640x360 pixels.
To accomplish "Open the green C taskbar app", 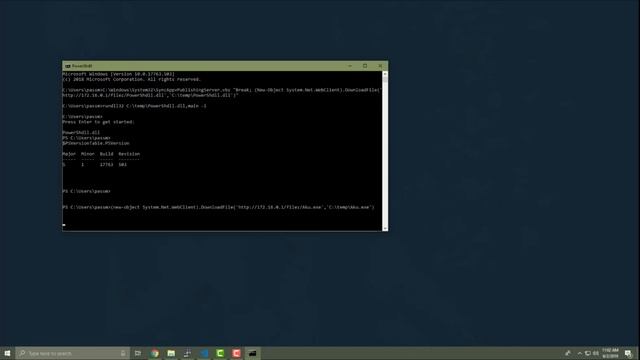I will (x=220, y=353).
